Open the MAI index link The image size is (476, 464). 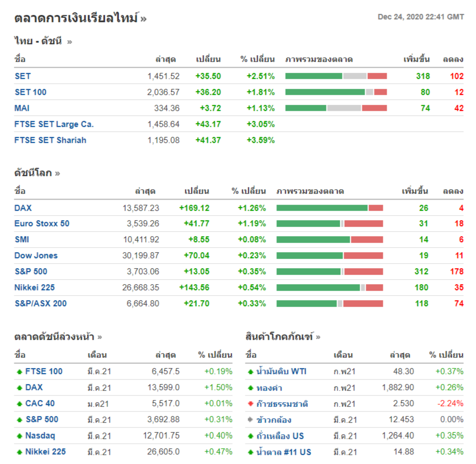[22, 108]
